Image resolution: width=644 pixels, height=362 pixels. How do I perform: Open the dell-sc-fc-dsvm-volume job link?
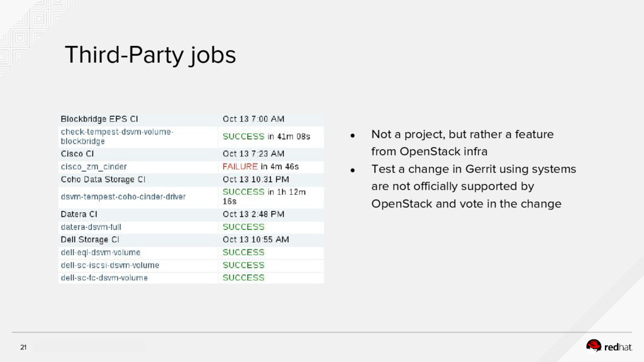click(104, 278)
